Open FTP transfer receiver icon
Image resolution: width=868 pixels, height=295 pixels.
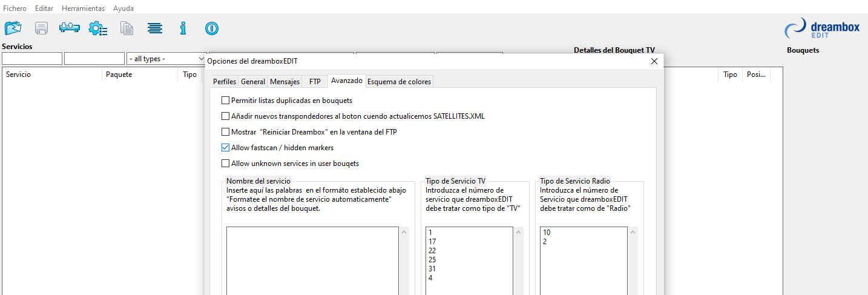click(x=69, y=28)
